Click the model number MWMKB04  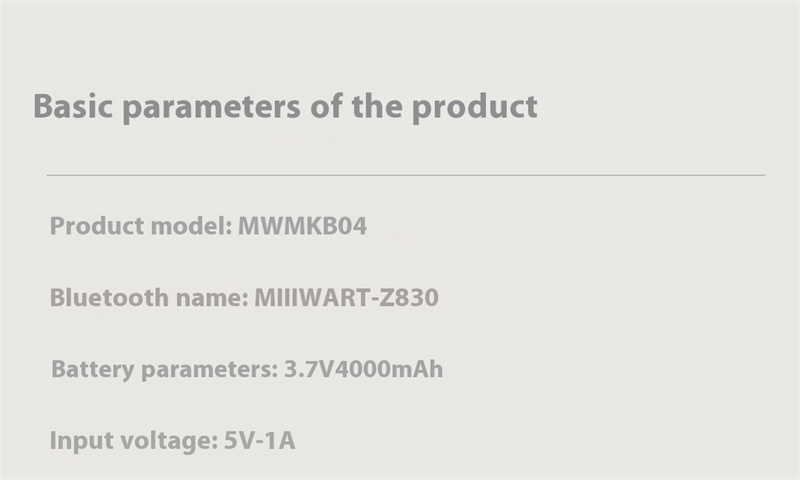coord(303,226)
